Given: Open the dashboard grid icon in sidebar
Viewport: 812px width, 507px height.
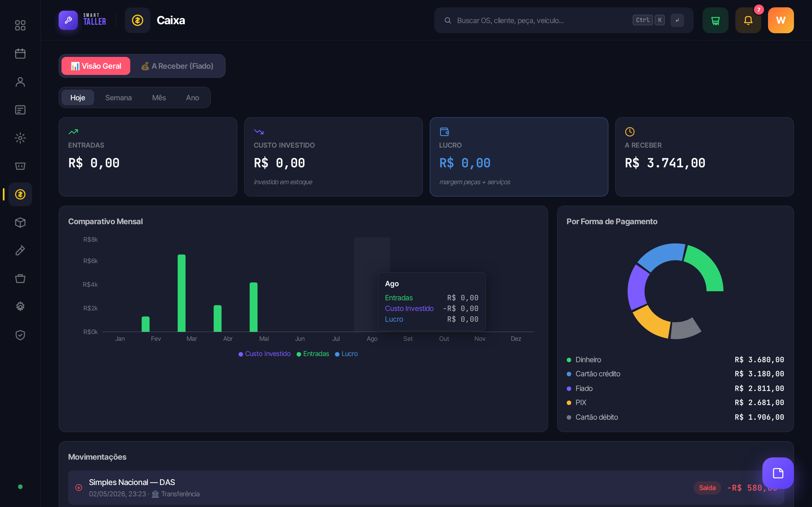Looking at the screenshot, I should tap(20, 25).
